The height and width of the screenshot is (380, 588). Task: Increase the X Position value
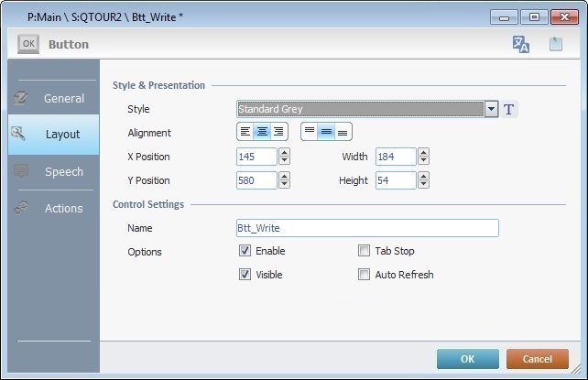(284, 153)
